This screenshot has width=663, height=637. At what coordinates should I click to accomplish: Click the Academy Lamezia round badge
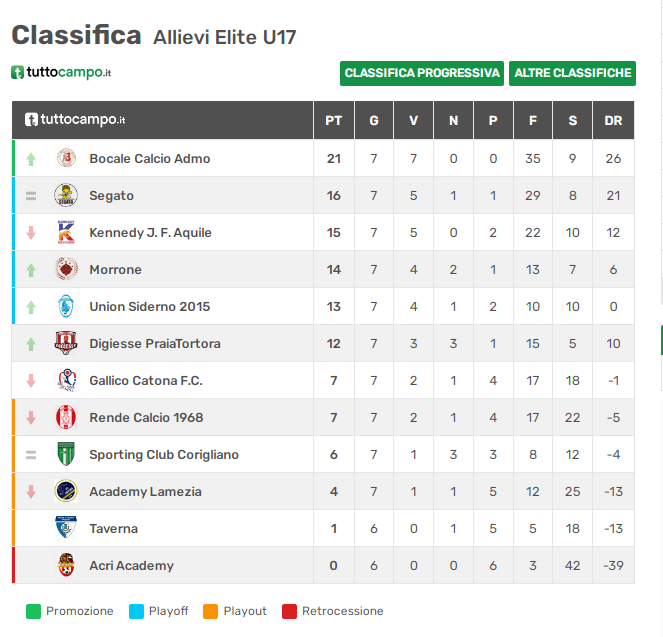(x=66, y=491)
